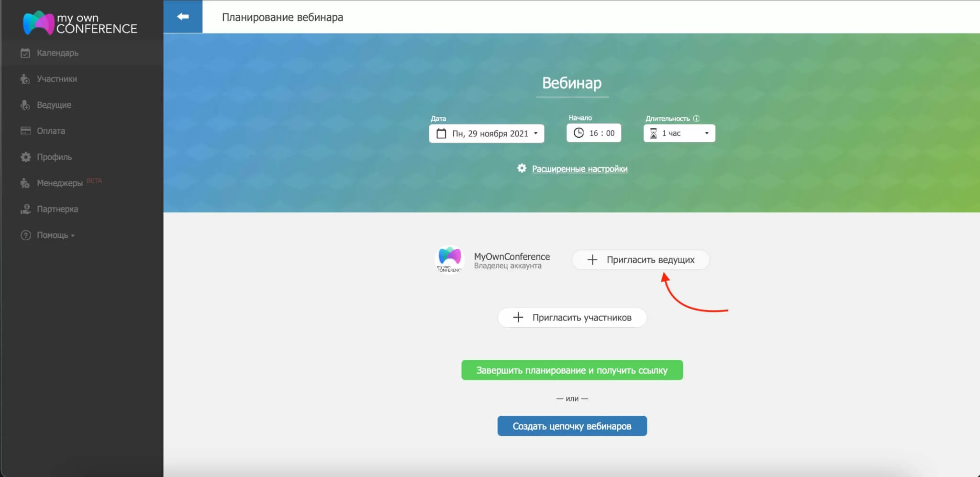
Task: Click Пригласить участников
Action: click(572, 317)
